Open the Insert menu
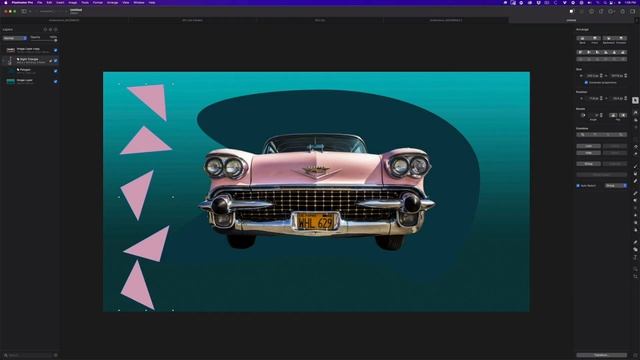Image resolution: width=640 pixels, height=360 pixels. 60,2
